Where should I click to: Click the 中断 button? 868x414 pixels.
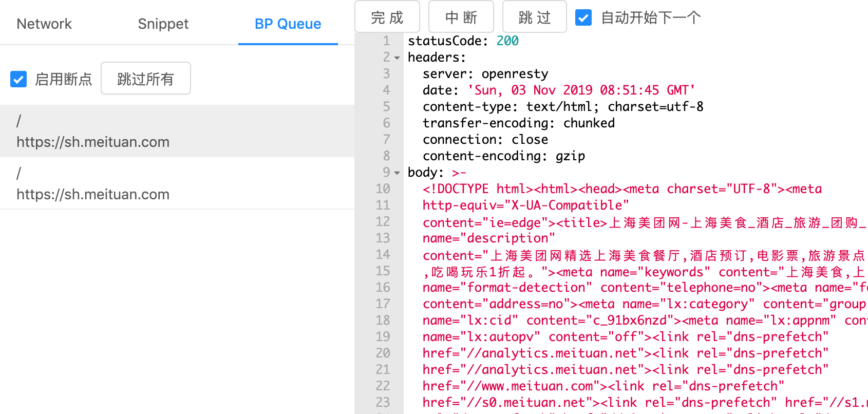click(x=461, y=17)
